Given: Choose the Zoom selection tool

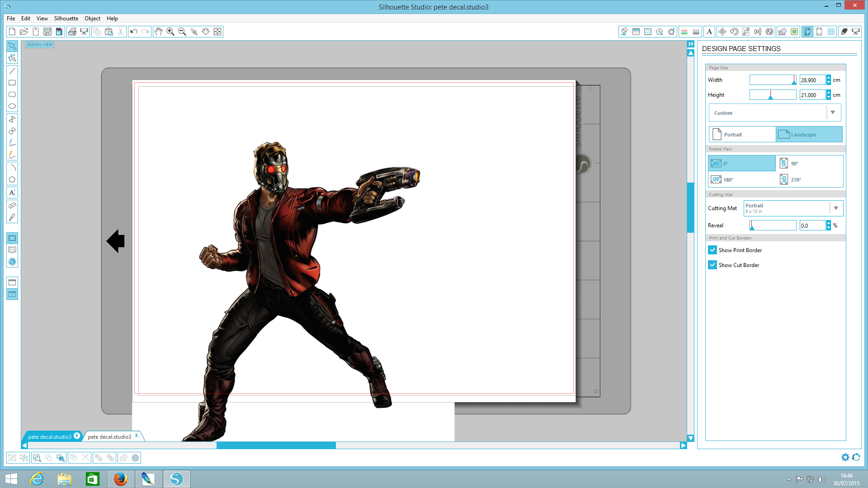Looking at the screenshot, I should click(193, 32).
